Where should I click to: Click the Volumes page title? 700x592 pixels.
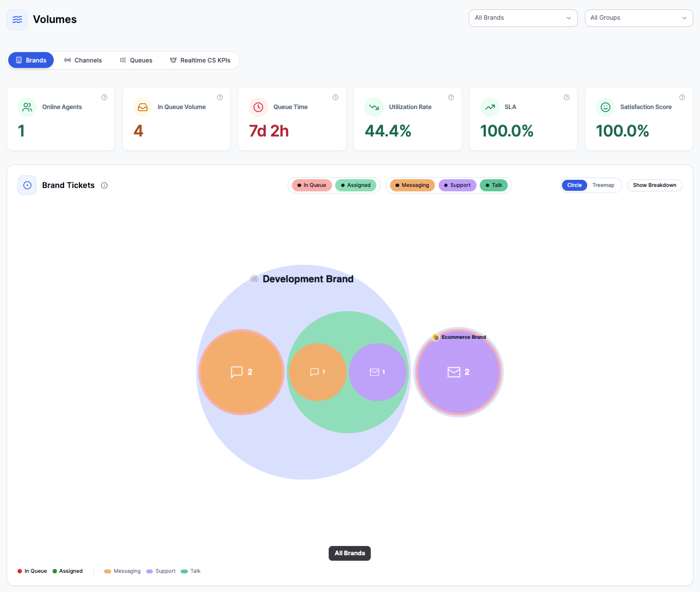pyautogui.click(x=55, y=19)
